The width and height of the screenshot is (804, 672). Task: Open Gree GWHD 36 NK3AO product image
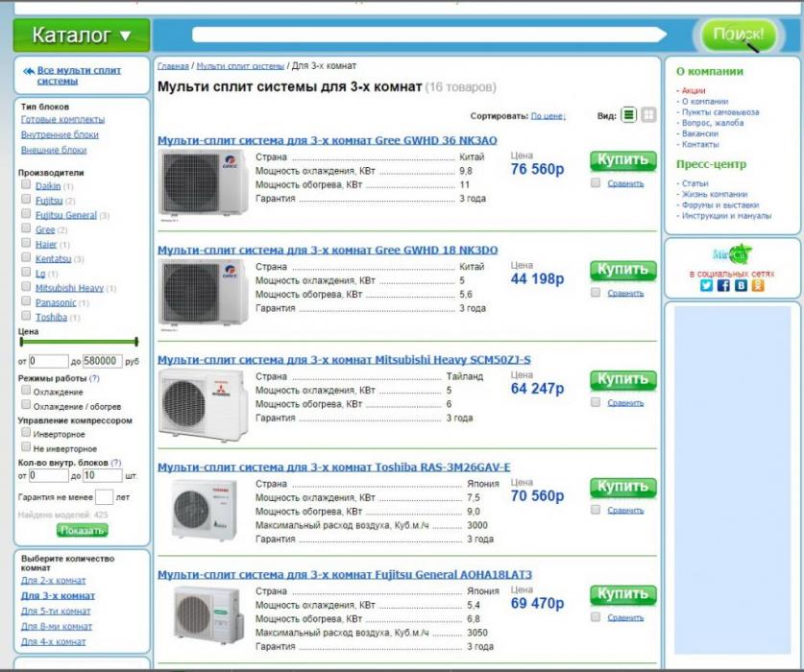204,183
